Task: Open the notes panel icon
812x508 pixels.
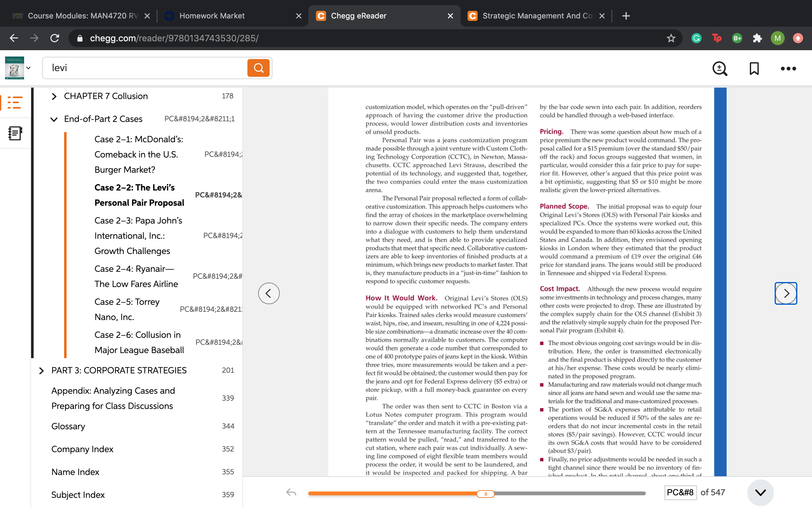Action: (x=15, y=133)
